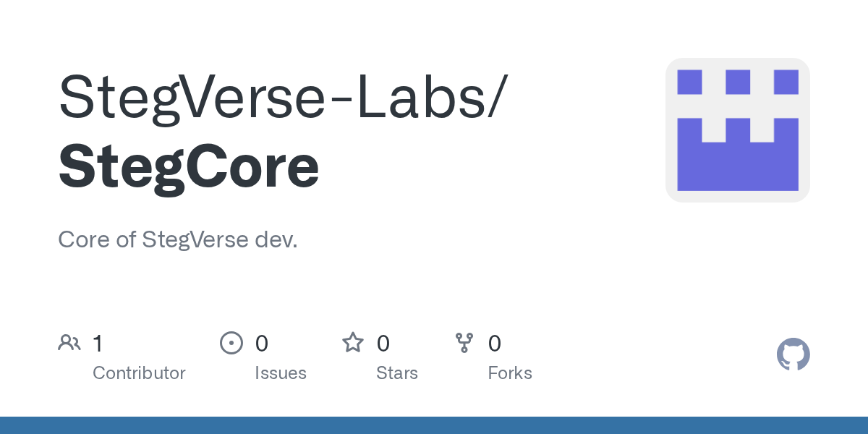
Task: Click the issues count zero
Action: [262, 344]
